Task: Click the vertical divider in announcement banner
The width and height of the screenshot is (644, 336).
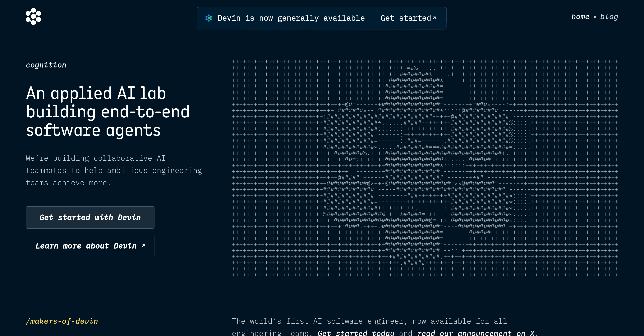Action: pos(373,18)
